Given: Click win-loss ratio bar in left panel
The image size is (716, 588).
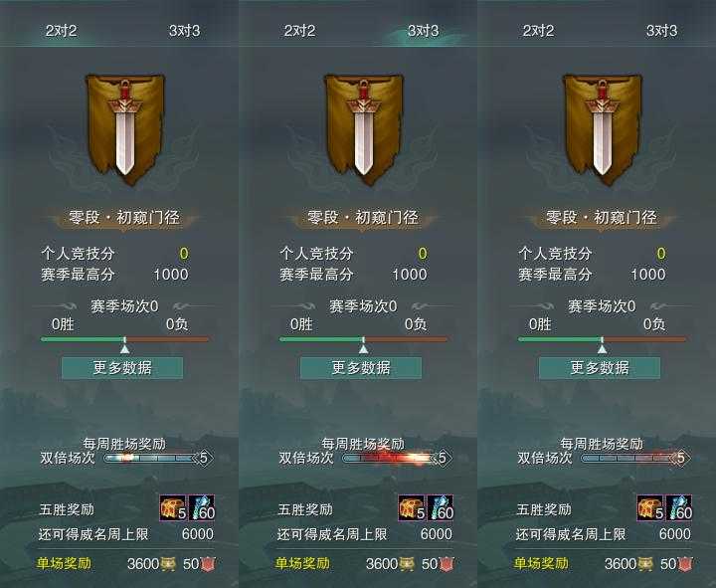Looking at the screenshot, I should [124, 339].
